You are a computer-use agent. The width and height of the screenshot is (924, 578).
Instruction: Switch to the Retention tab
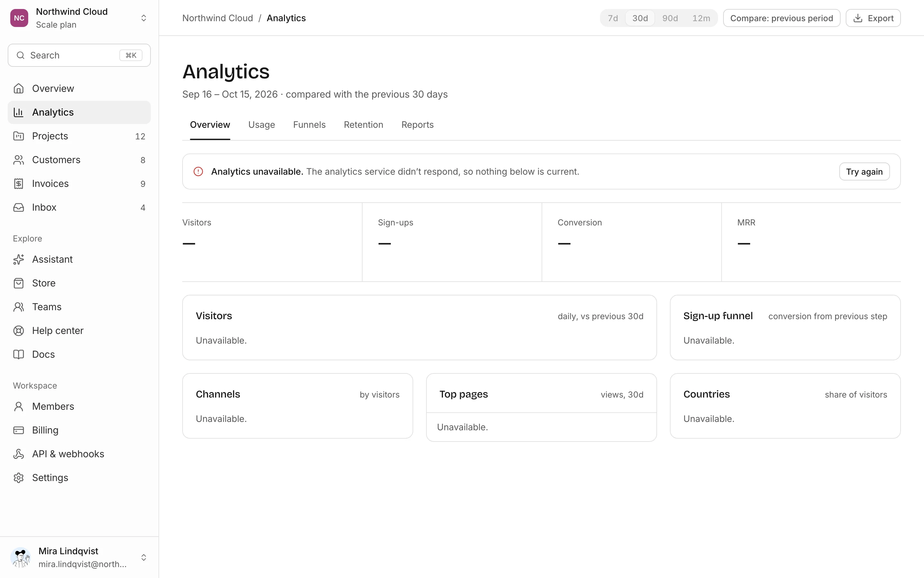(363, 125)
